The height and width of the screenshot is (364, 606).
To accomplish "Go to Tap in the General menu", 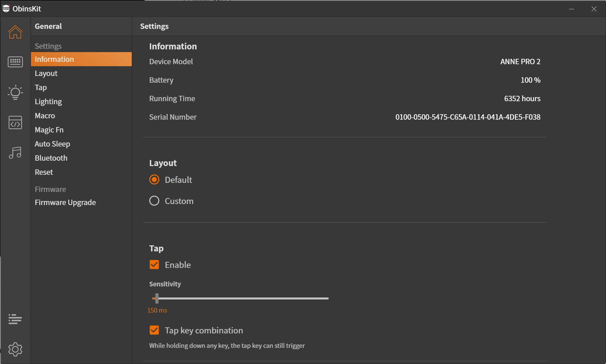I will click(81, 87).
